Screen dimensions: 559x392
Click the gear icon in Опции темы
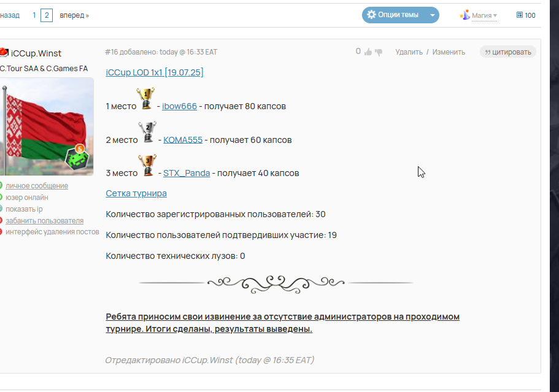(x=371, y=15)
